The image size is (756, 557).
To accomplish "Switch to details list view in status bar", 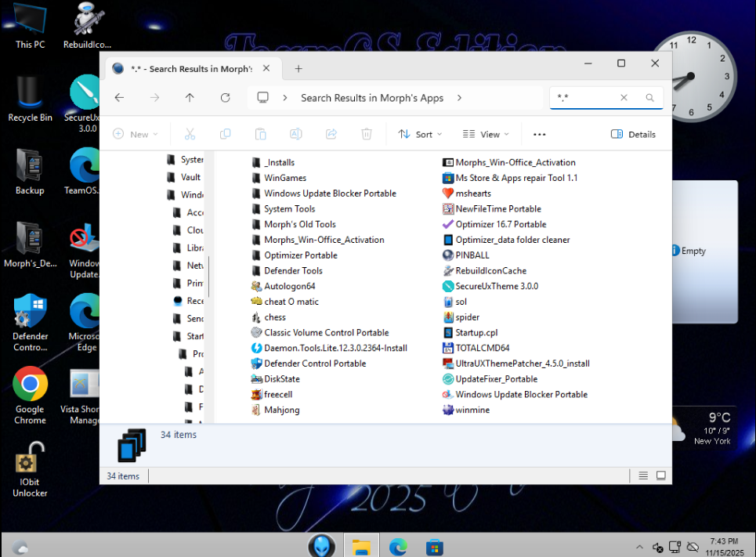I will (643, 476).
